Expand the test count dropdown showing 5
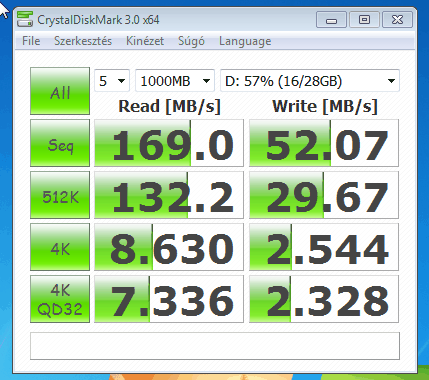 click(112, 81)
